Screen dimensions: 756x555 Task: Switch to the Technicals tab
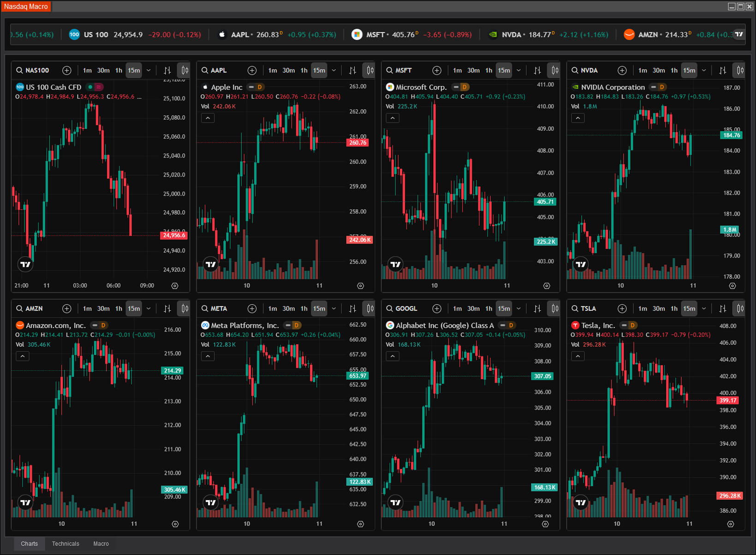click(x=65, y=544)
